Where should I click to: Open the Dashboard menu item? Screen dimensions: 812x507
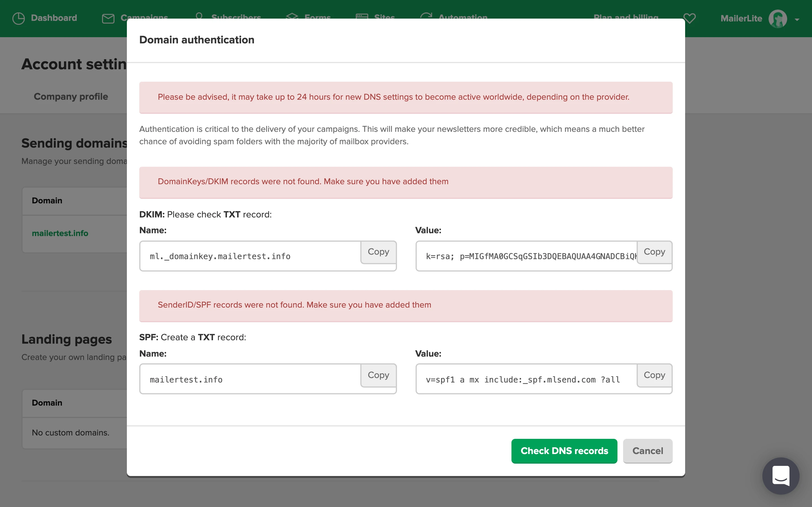pos(54,18)
